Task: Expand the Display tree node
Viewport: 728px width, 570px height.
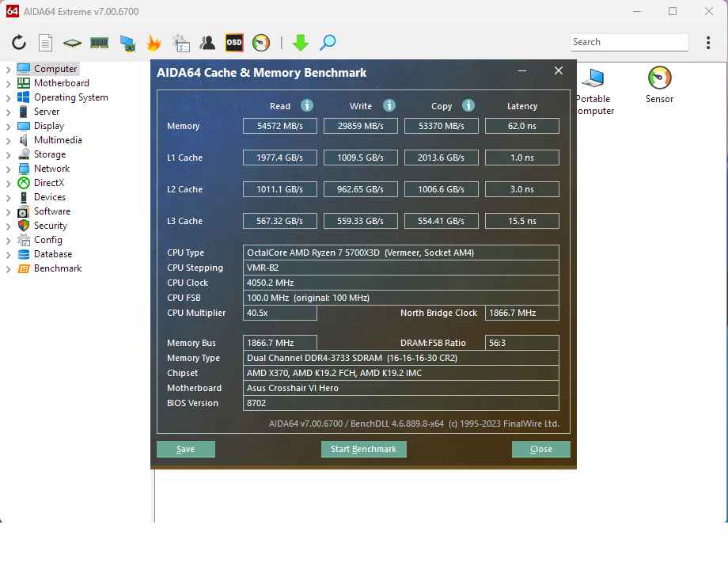Action: [x=9, y=127]
